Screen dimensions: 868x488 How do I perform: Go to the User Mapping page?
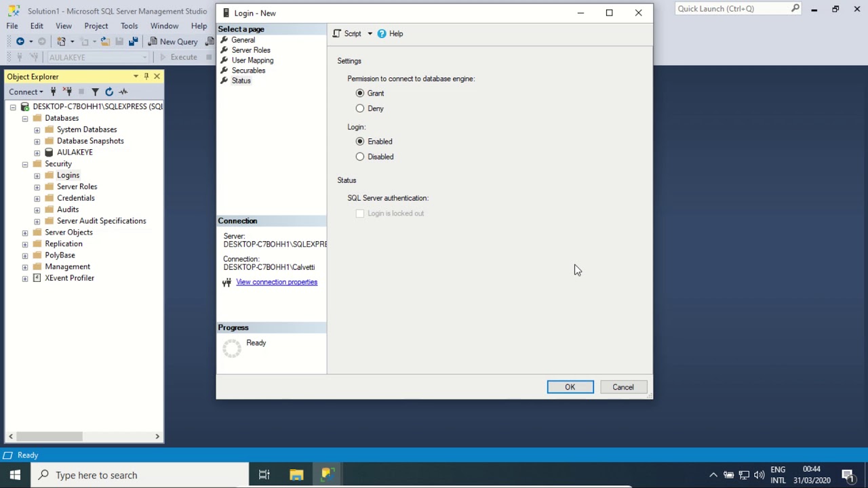click(x=252, y=60)
